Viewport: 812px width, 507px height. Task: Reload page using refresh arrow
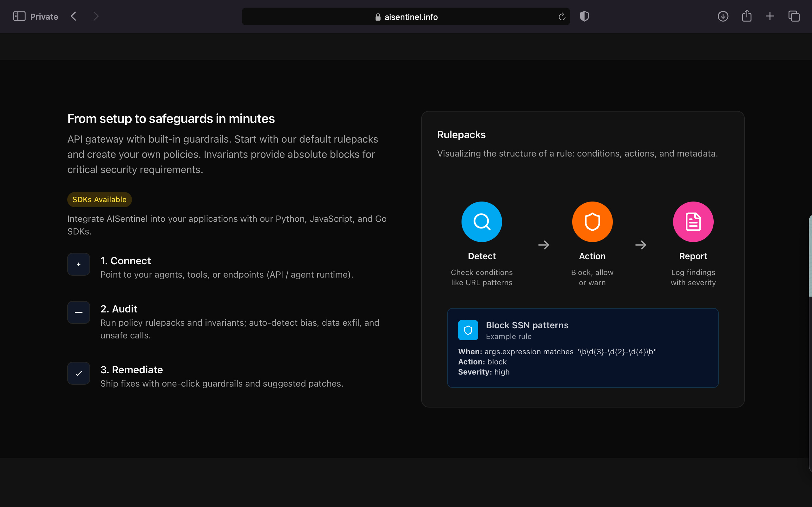point(562,17)
